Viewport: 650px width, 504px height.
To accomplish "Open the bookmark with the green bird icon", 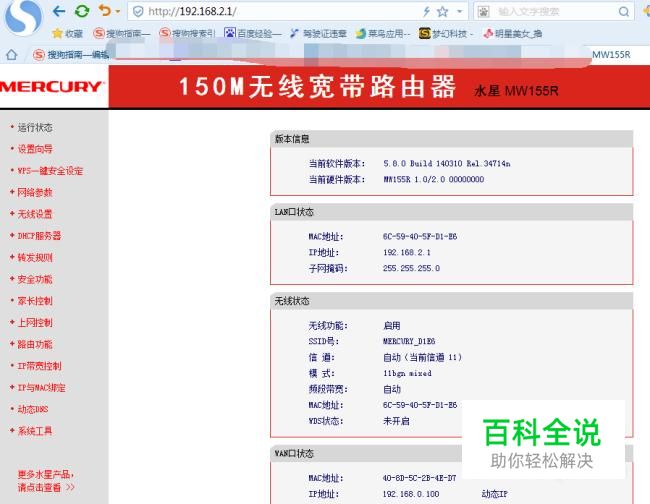I will point(383,34).
